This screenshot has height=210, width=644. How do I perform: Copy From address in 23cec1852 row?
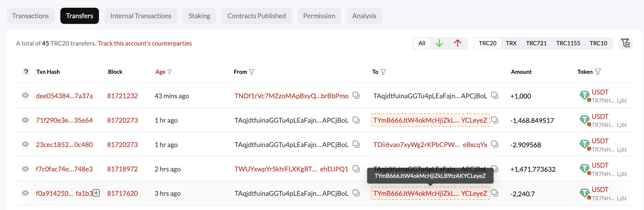pyautogui.click(x=356, y=144)
